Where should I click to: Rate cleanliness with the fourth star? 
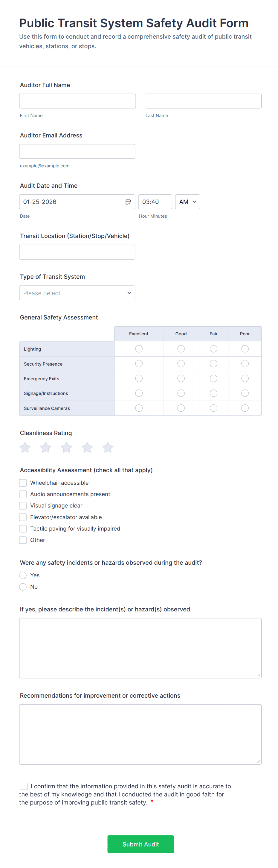[87, 448]
